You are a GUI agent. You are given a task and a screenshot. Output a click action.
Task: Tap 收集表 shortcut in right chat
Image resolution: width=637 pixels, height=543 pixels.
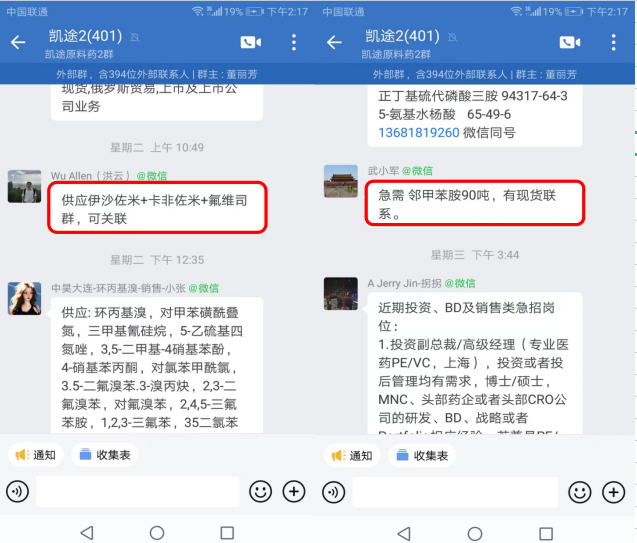point(422,456)
